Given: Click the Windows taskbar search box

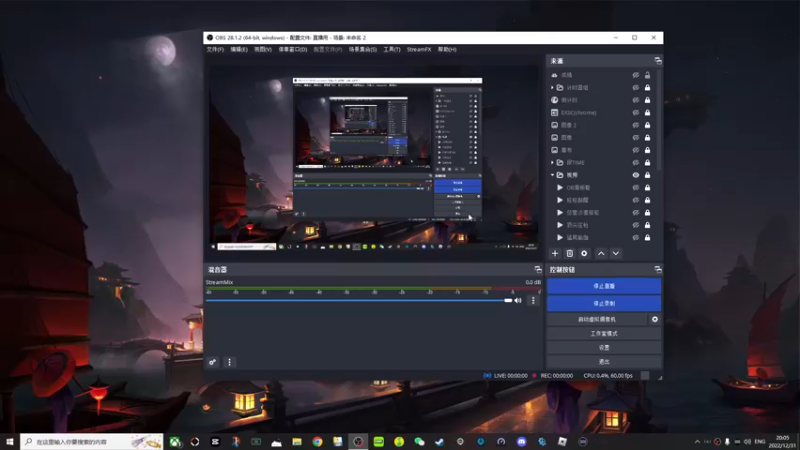Looking at the screenshot, I should point(91,442).
